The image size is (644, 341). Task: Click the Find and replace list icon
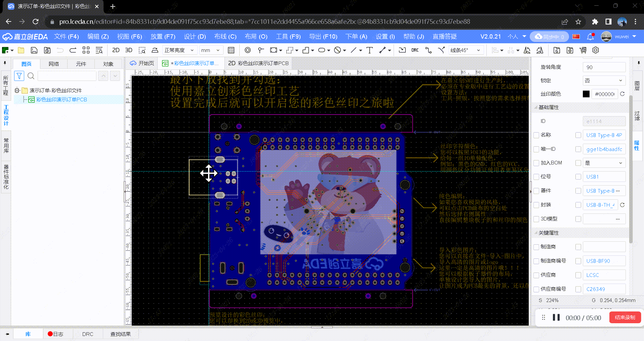pos(99,50)
